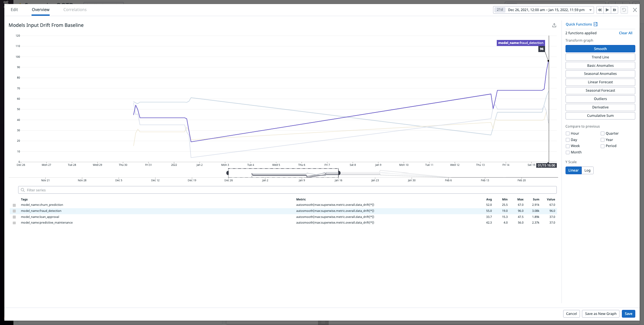Switch to the Correlations tab
Image resolution: width=644 pixels, height=325 pixels.
[x=74, y=10]
